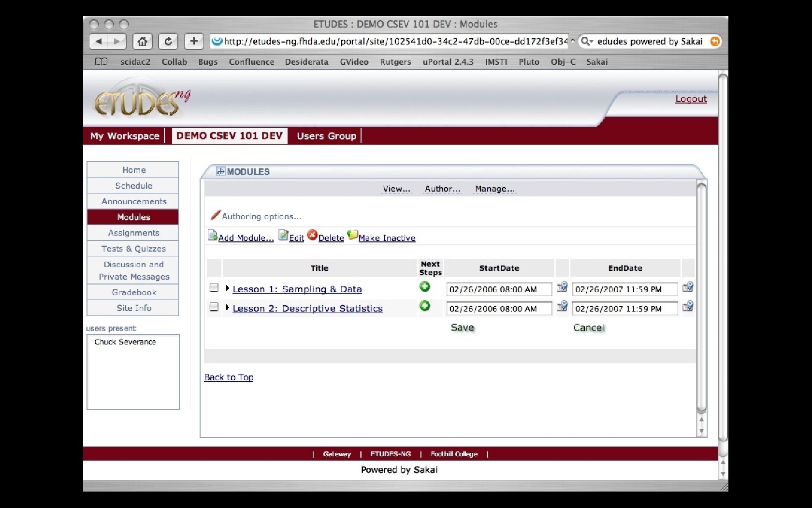812x508 pixels.
Task: Open the Author... menu
Action: click(443, 189)
